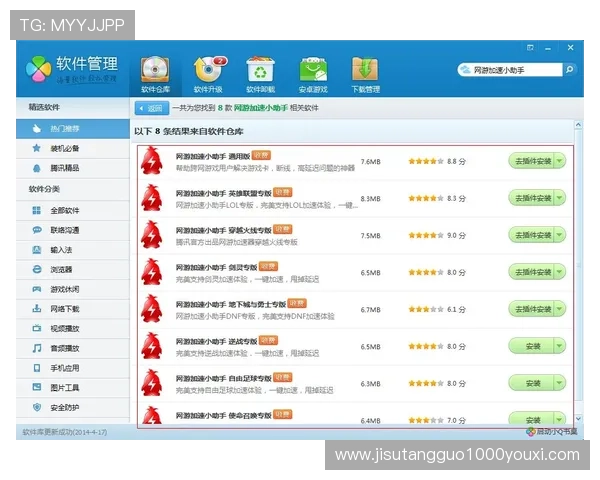600x480 pixels.
Task: Open 网游加速小助手 逆战专版 title
Action: point(216,341)
